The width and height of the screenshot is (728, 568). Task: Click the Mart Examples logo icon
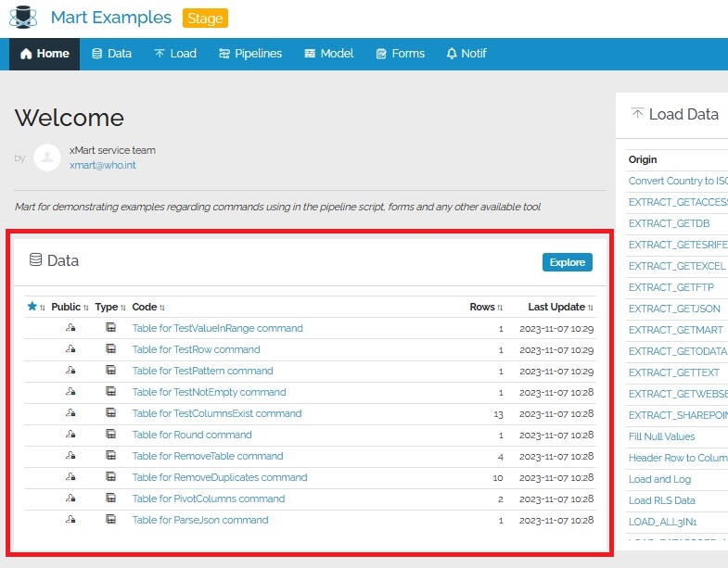click(23, 18)
